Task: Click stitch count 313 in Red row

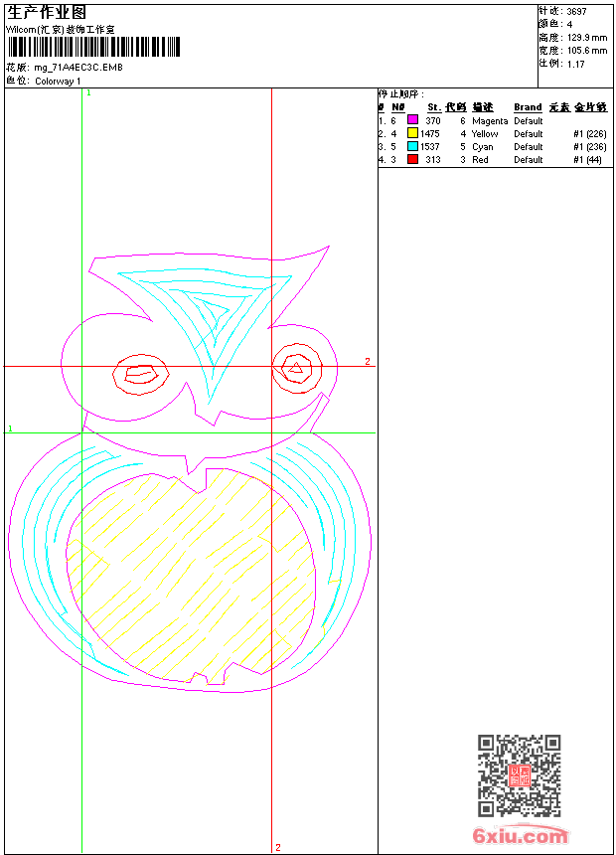Action: click(x=433, y=160)
